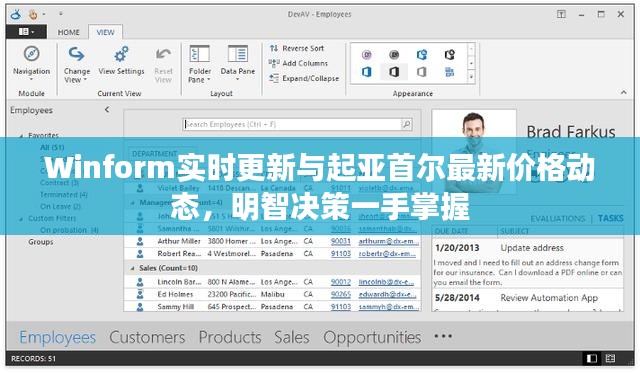Click Expand/Collapse in ribbon
Screen dimensions: 640x373
point(304,78)
